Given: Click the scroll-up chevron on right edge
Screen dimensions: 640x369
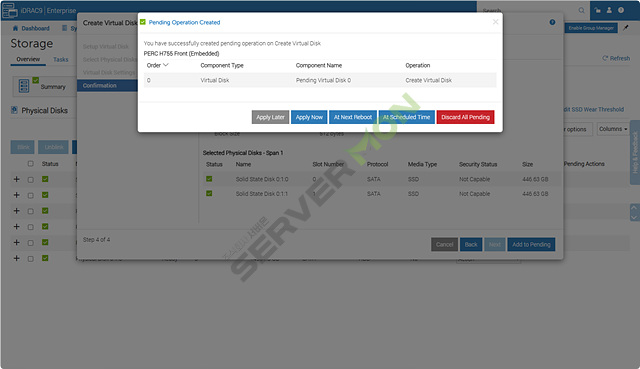Looking at the screenshot, I should point(634,208).
